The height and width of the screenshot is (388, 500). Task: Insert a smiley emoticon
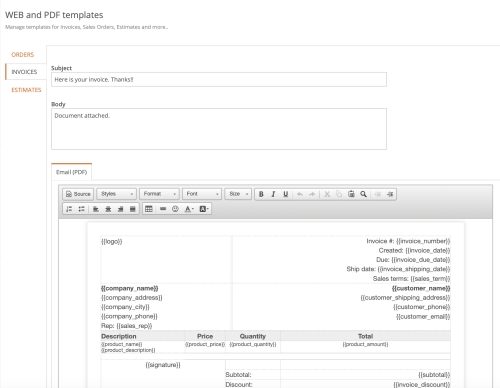pyautogui.click(x=175, y=209)
